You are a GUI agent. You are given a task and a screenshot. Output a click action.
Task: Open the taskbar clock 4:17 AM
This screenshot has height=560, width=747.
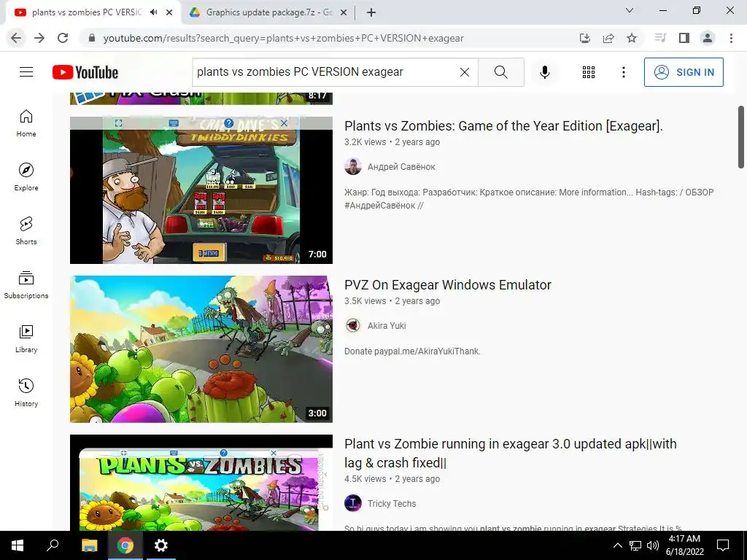(x=684, y=545)
